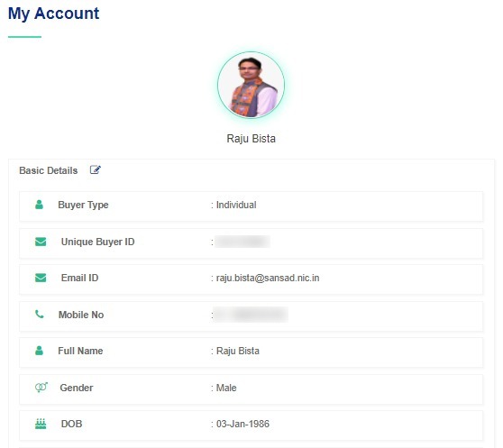Click the raju.bista@sansad.nic.in email value
The image size is (503, 448).
[268, 278]
